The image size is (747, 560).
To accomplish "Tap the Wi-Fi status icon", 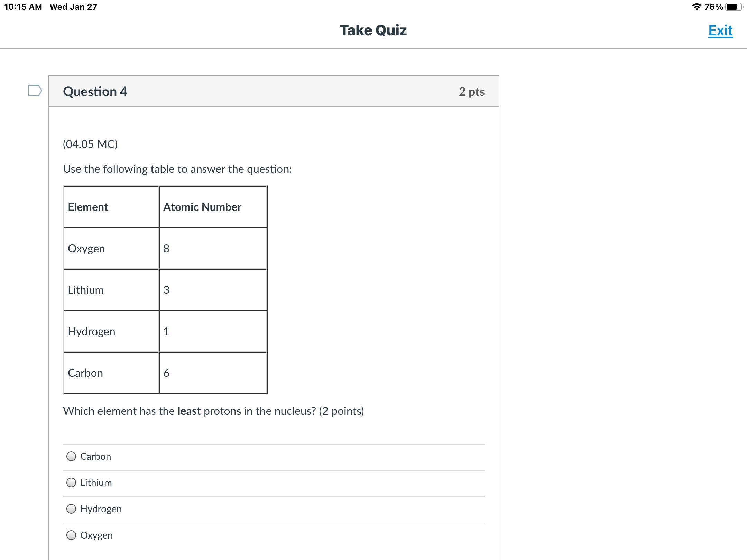I will 697,7.
